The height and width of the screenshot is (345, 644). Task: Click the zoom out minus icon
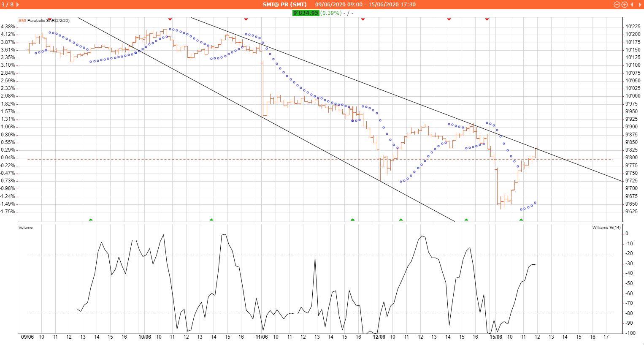[x=617, y=5]
